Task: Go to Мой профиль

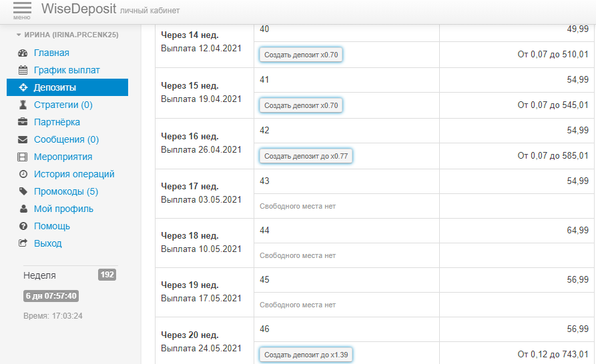Action: pos(63,209)
